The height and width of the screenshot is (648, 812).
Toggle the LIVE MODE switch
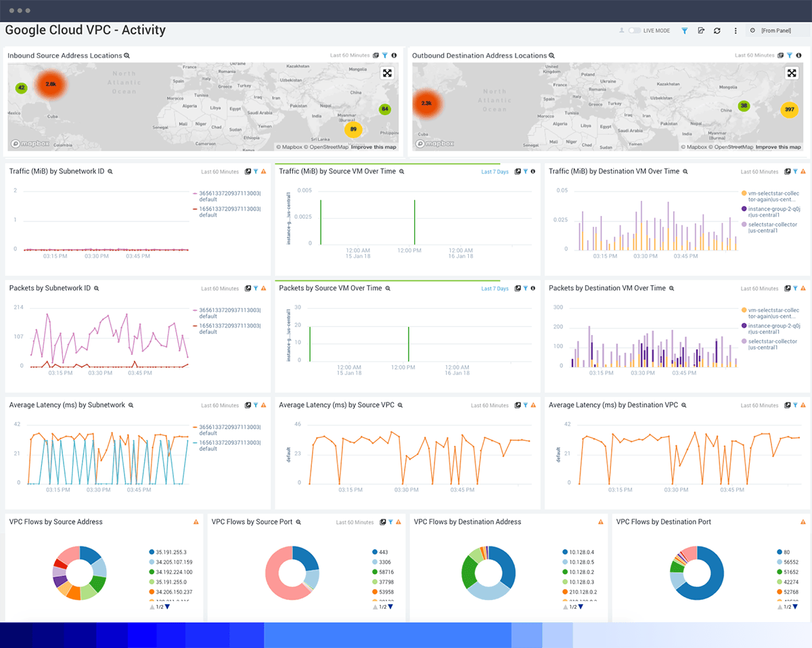tap(635, 30)
